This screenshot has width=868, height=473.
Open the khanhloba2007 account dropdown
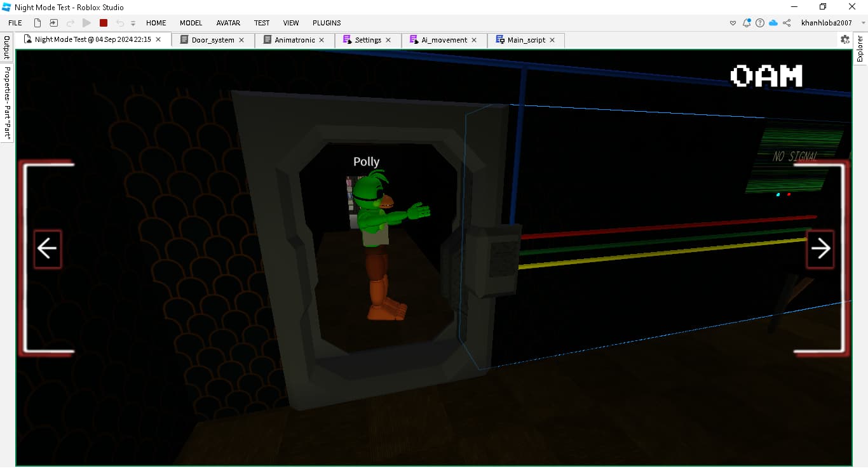(826, 23)
